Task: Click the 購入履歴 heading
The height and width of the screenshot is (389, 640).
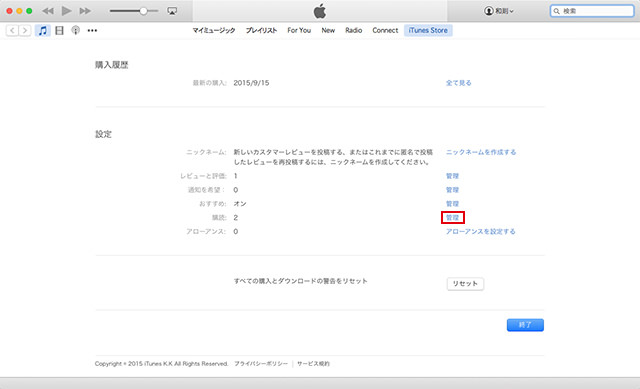Action: tap(111, 65)
